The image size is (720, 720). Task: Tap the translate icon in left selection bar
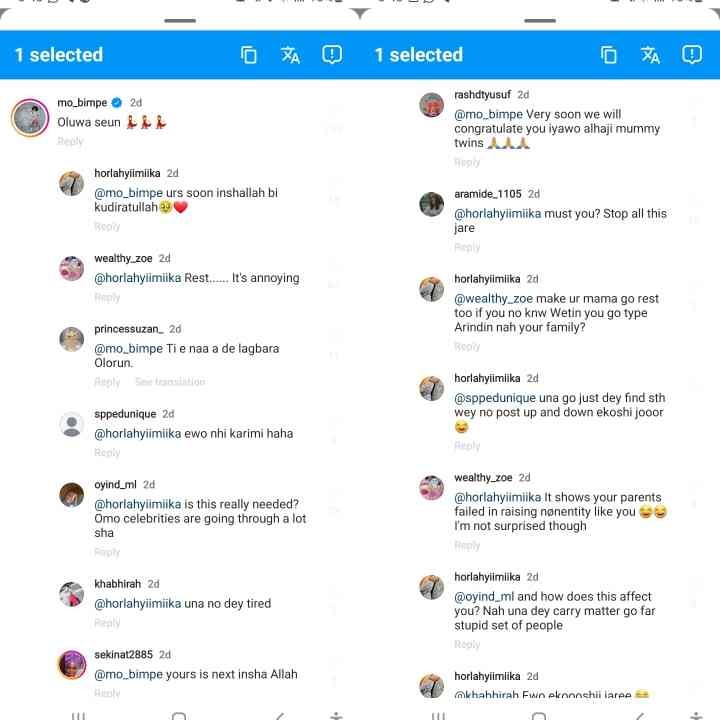290,55
